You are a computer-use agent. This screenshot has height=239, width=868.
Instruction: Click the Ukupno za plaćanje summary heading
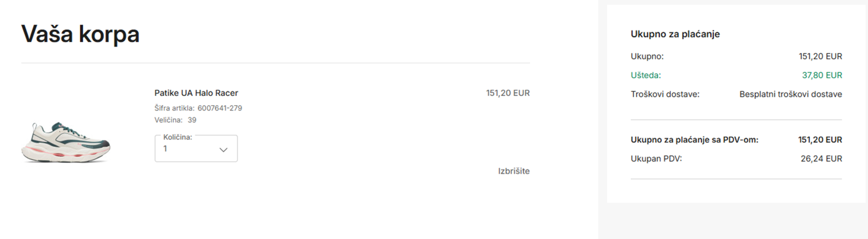pos(675,34)
